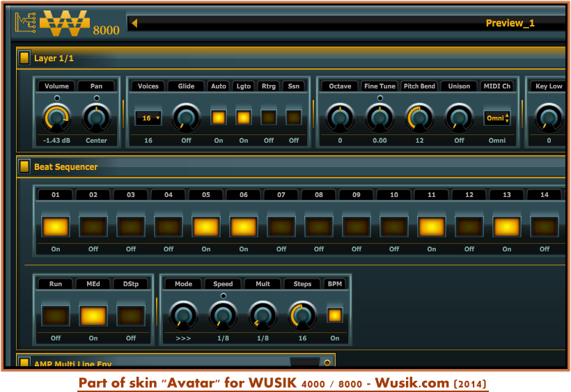Viewport: 571px width, 392px height.
Task: Toggle the Auto glide button
Action: tap(219, 118)
